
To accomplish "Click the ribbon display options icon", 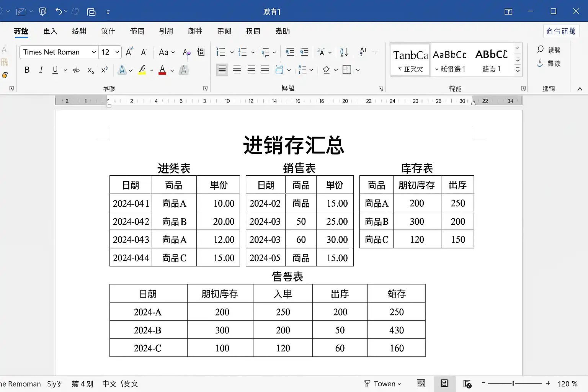I will [x=508, y=11].
